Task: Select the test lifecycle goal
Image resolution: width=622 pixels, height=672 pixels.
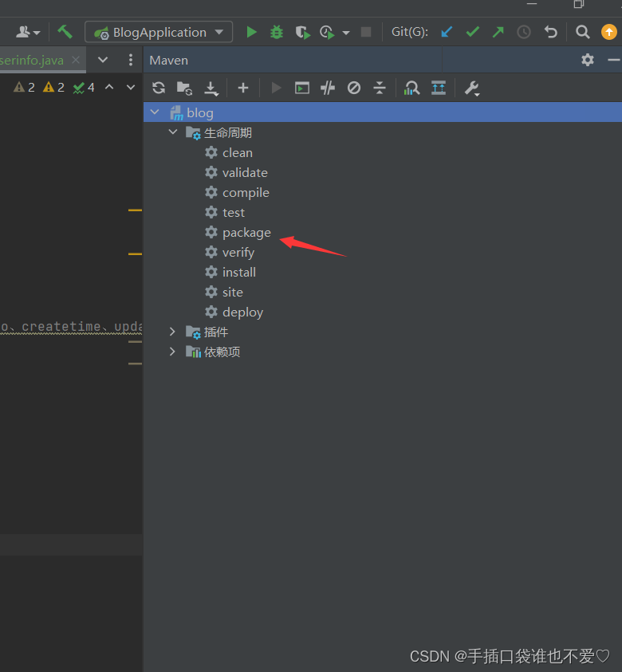Action: (x=234, y=213)
